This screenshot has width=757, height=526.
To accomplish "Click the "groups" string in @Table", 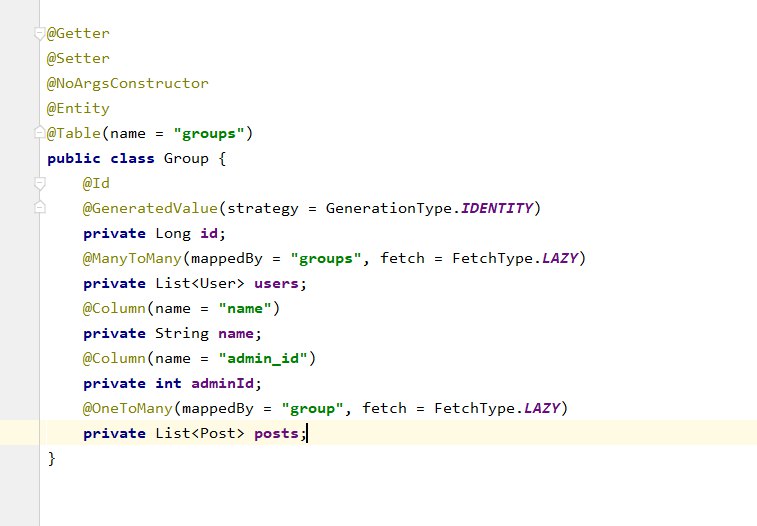I will (x=209, y=134).
